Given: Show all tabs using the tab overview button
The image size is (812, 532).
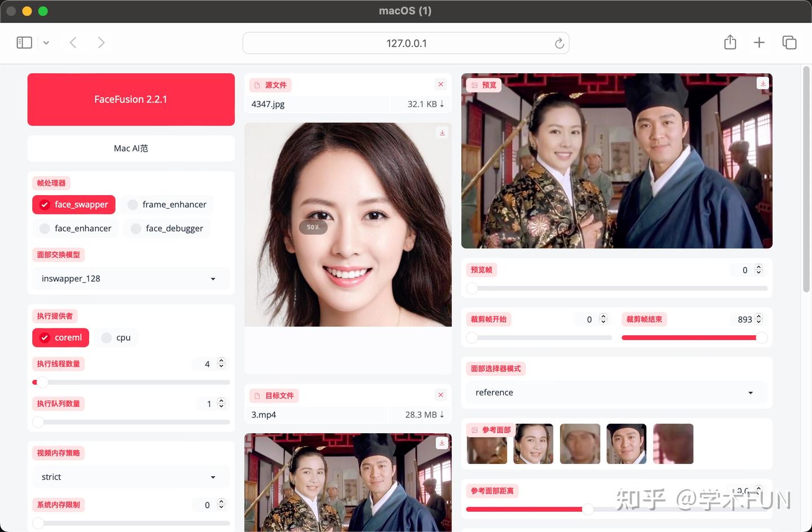Looking at the screenshot, I should (789, 42).
